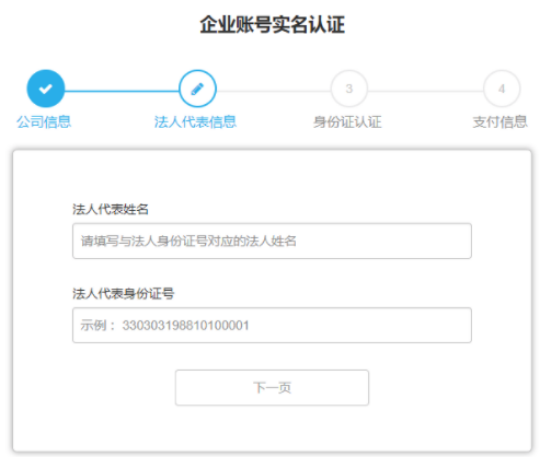The height and width of the screenshot is (457, 541).
Task: Click the 法人代表身份证号 field label
Action: (123, 294)
